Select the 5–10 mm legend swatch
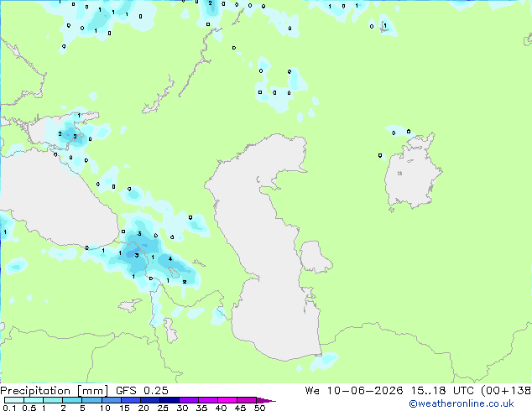The width and height of the screenshot is (532, 411). (91, 400)
